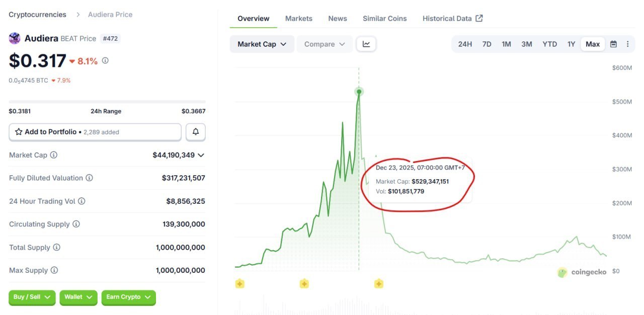
Task: Open the Buy / Sell menu button
Action: coord(32,297)
